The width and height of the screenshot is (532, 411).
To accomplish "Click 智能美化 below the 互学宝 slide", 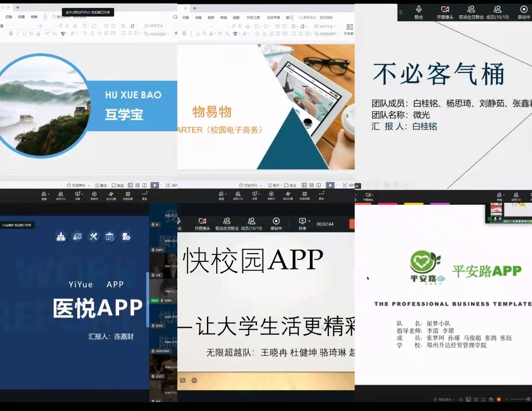I will pyautogui.click(x=76, y=185).
